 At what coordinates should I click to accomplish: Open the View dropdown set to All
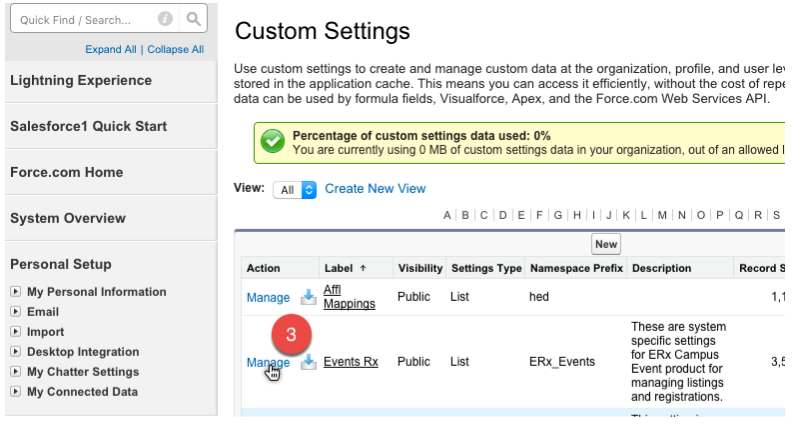295,189
